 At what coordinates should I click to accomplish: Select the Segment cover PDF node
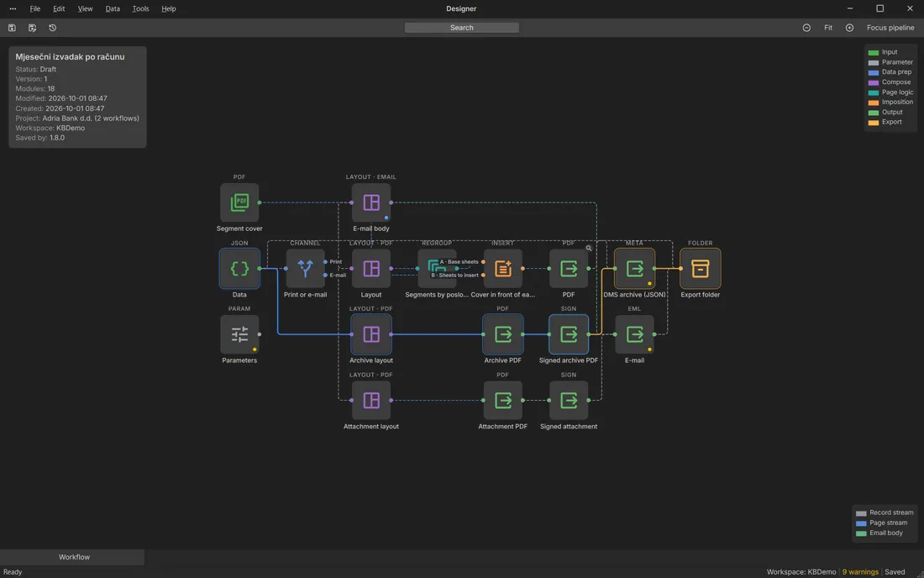click(x=239, y=202)
